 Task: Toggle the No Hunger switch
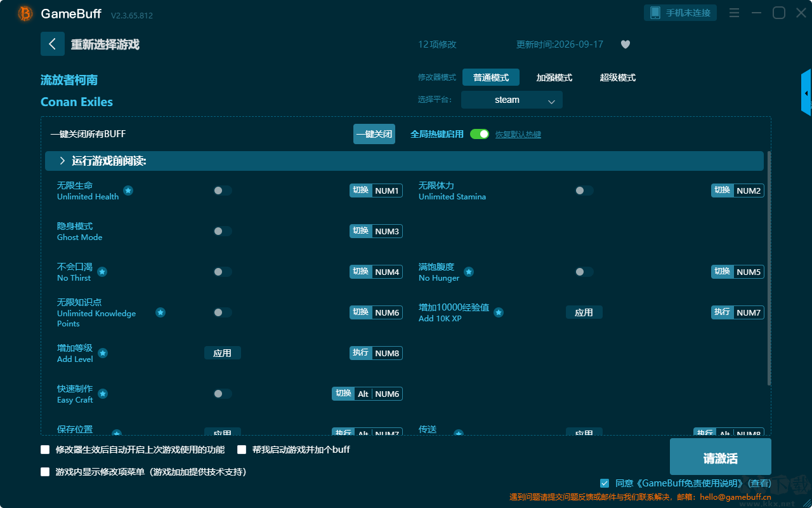tap(584, 272)
